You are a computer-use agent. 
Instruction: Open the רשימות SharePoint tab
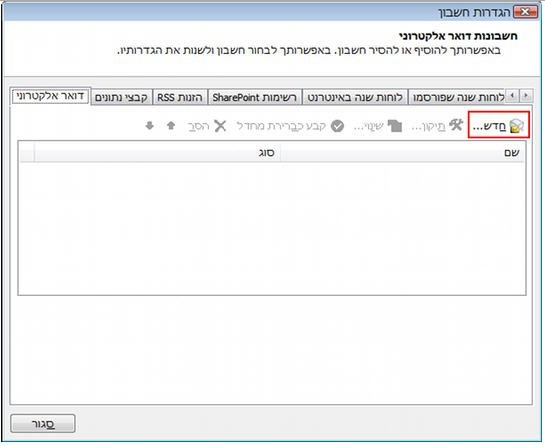255,97
